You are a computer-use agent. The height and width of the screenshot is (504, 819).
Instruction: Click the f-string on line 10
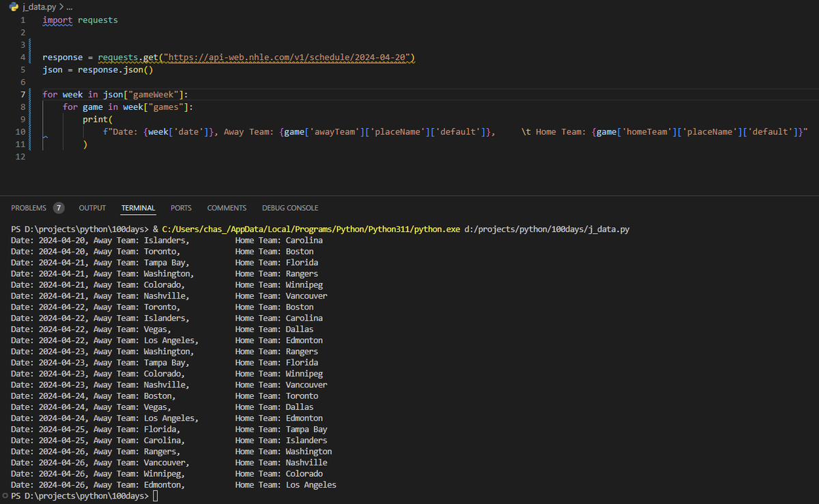pyautogui.click(x=455, y=132)
